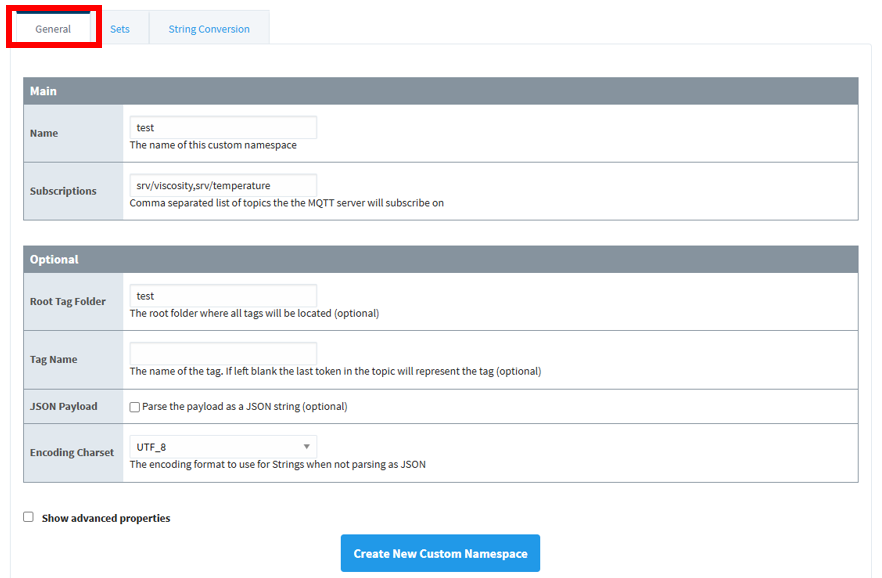Screen dimensions: 882x578
Task: Click the JSON Payload row label
Action: pos(64,406)
